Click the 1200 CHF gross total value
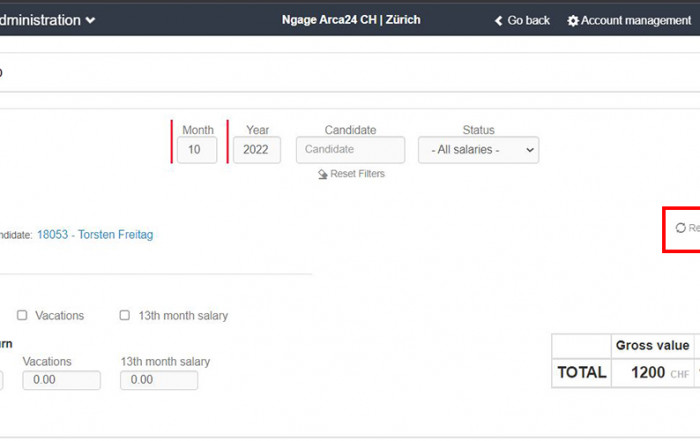Screen dimensions: 700x441 652,373
